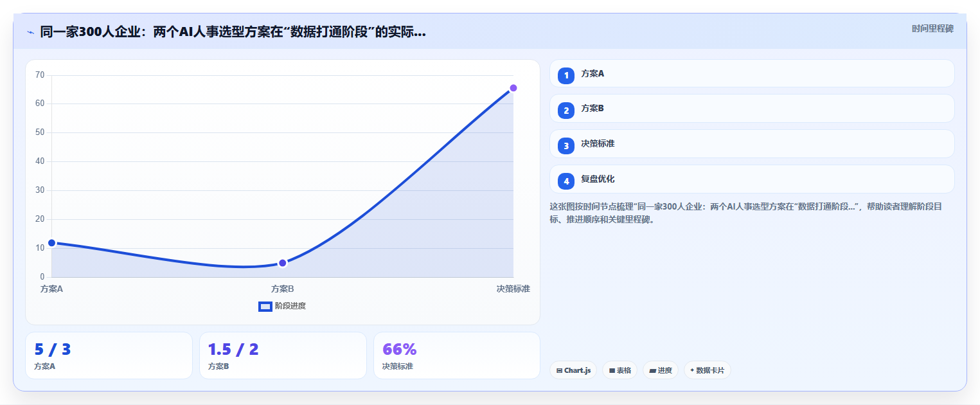Select the 决策标准 milestone row
The height and width of the screenshot is (405, 980).
[x=752, y=143]
